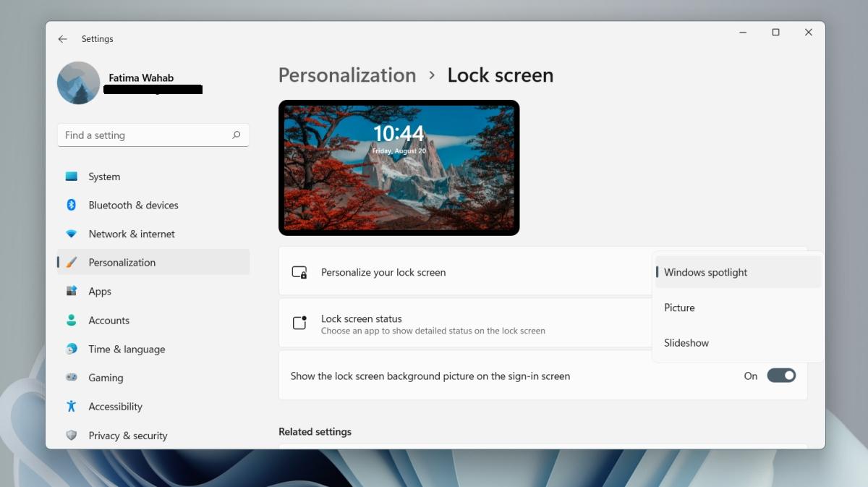Select the Accessibility figure icon
Image resolution: width=868 pixels, height=487 pixels.
[x=71, y=406]
